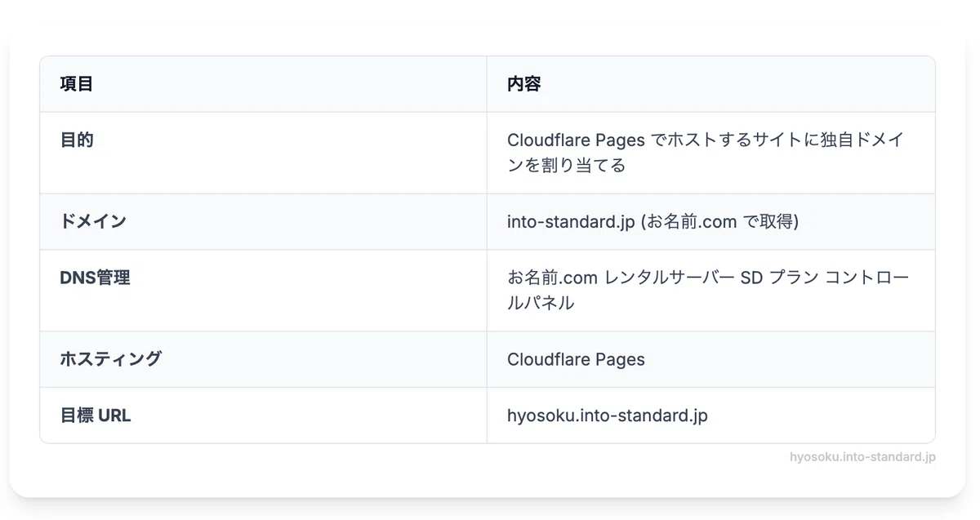This screenshot has width=980, height=520.
Task: Select the hyosoku.into-standard.jp cell in the table
Action: pos(710,416)
